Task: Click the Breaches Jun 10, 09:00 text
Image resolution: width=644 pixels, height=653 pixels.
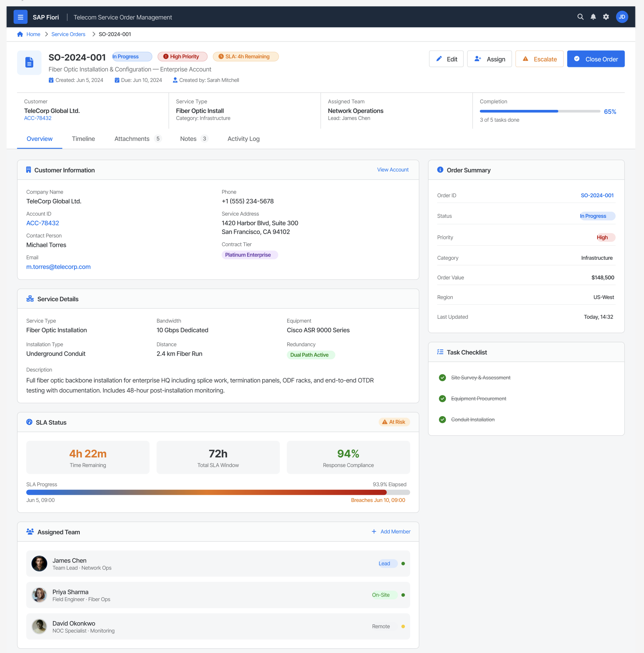Action: click(x=378, y=500)
